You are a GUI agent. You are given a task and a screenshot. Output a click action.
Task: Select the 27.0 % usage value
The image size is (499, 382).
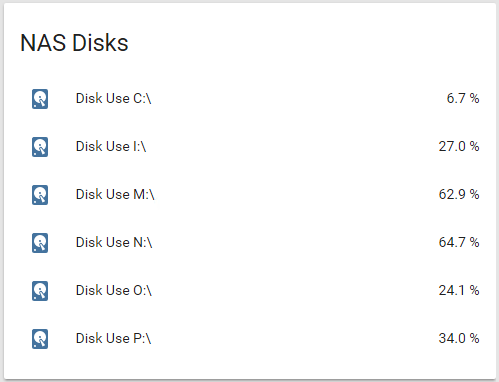point(459,146)
